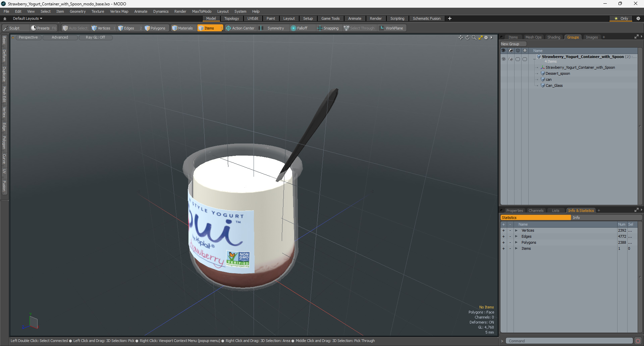This screenshot has width=644, height=346.
Task: Click plus button on Vertices row
Action: point(503,230)
